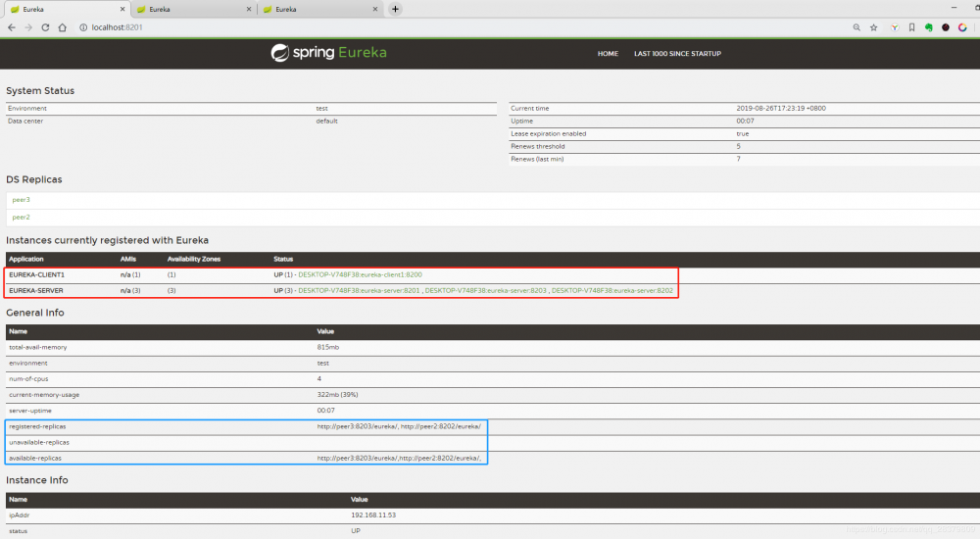The height and width of the screenshot is (539, 980).
Task: Click the ipAddr value 192.168.11.53
Action: (373, 515)
